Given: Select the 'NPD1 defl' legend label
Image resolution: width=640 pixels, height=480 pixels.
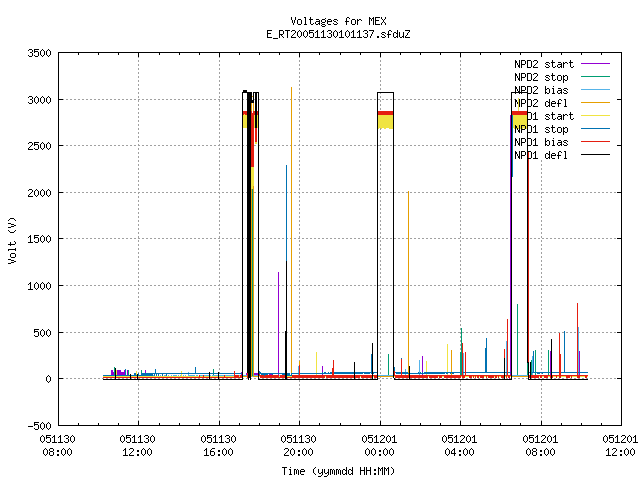Looking at the screenshot, I should point(541,156).
